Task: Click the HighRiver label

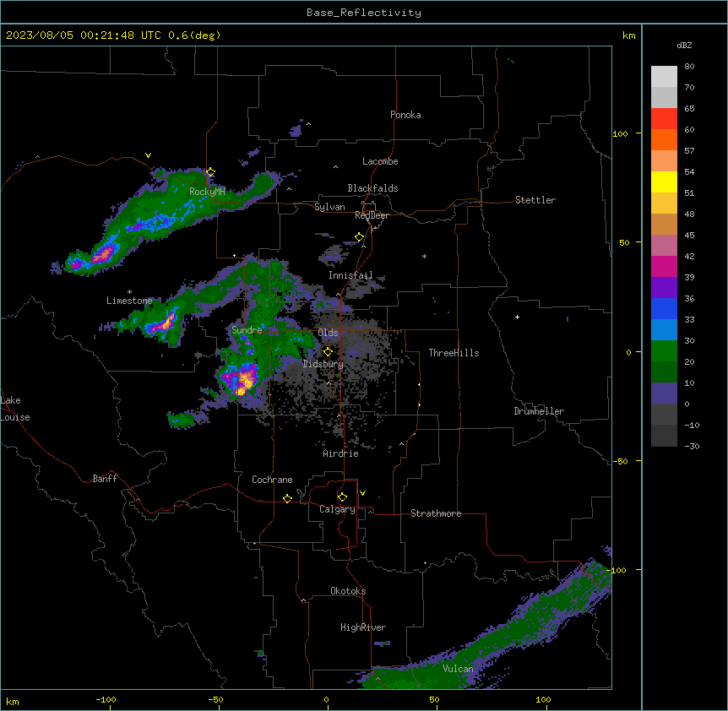Action: point(363,627)
